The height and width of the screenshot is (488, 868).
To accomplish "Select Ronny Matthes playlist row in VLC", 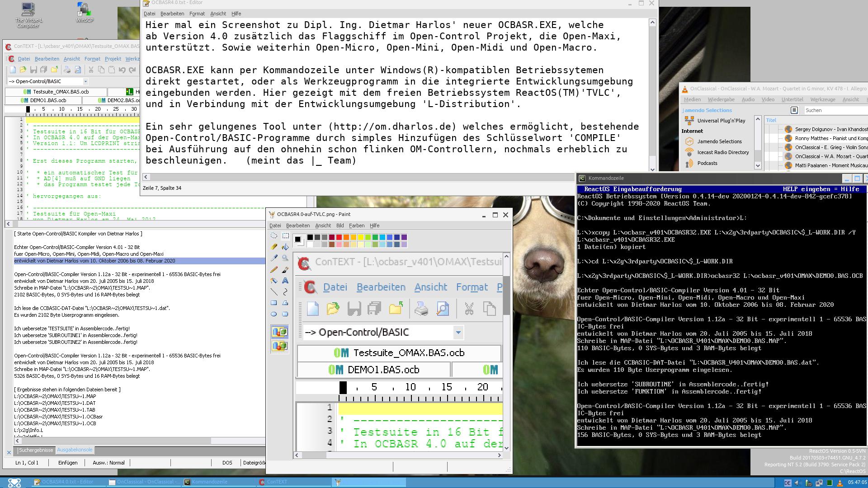I will tap(825, 138).
